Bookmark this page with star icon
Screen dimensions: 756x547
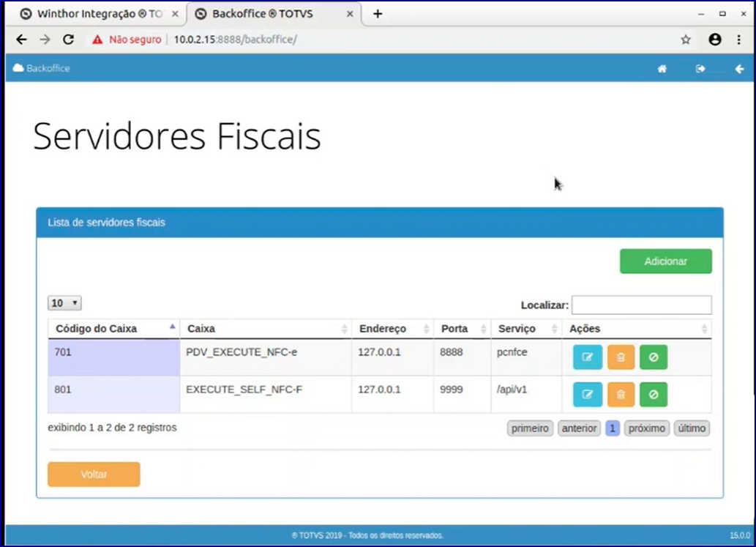(x=686, y=40)
